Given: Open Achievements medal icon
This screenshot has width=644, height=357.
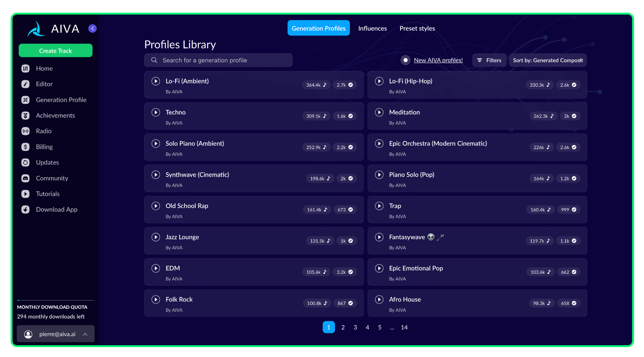Looking at the screenshot, I should tap(25, 116).
